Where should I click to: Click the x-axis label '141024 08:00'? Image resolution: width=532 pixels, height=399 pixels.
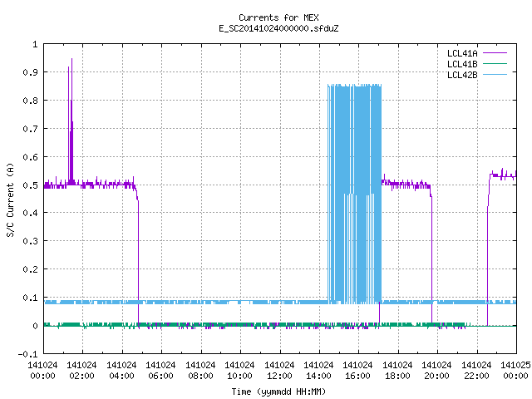pos(200,371)
